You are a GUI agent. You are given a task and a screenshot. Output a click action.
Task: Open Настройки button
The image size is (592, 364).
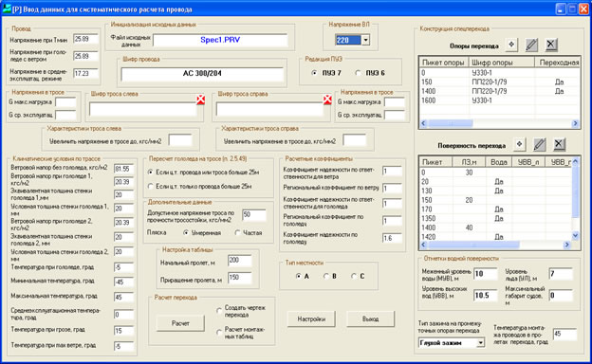tap(311, 319)
